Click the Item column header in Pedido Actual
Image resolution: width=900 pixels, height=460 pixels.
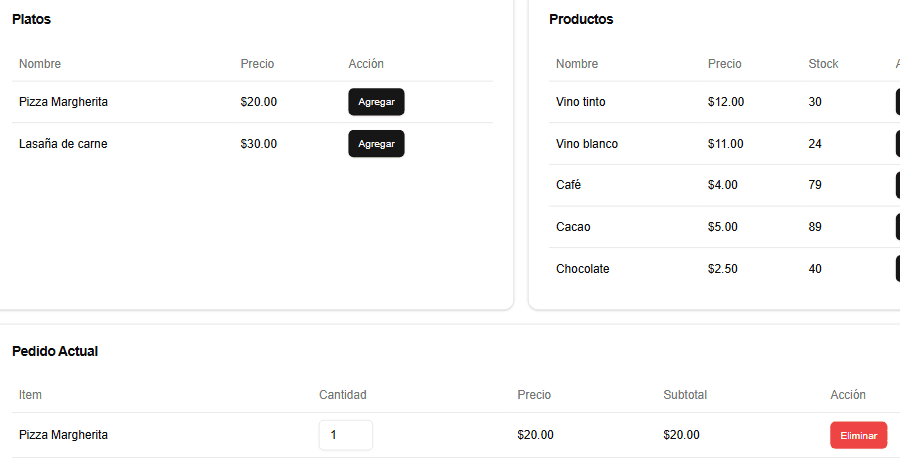point(30,395)
